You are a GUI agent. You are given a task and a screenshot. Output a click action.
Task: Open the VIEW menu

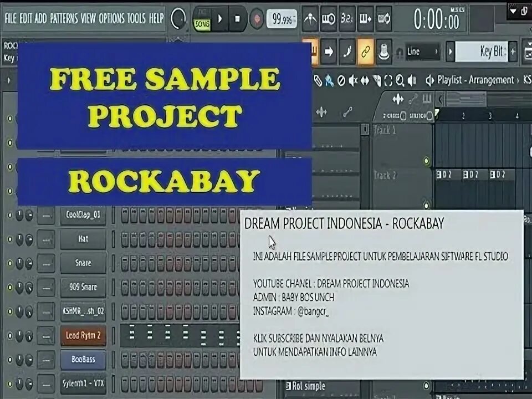point(88,18)
